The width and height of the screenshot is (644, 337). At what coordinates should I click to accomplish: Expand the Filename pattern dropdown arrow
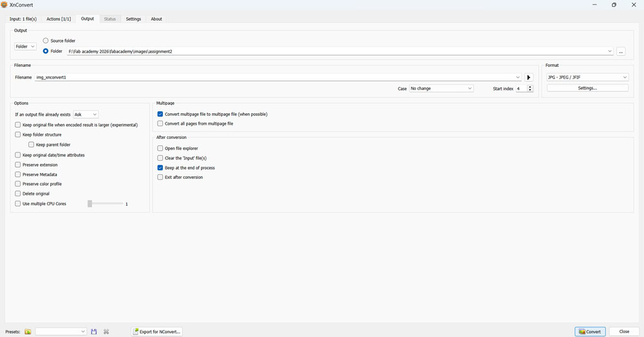click(x=518, y=77)
